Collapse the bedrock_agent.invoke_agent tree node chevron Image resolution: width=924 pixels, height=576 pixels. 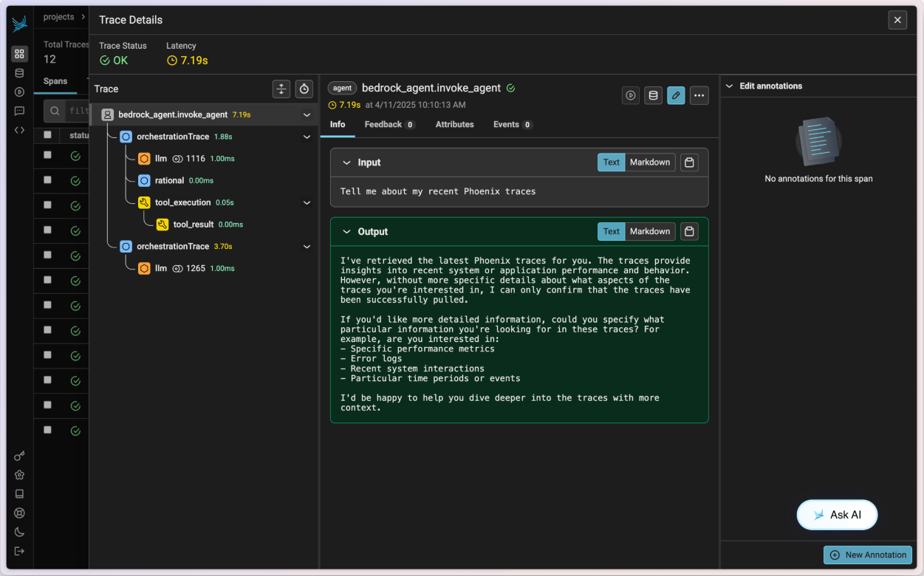(x=307, y=115)
